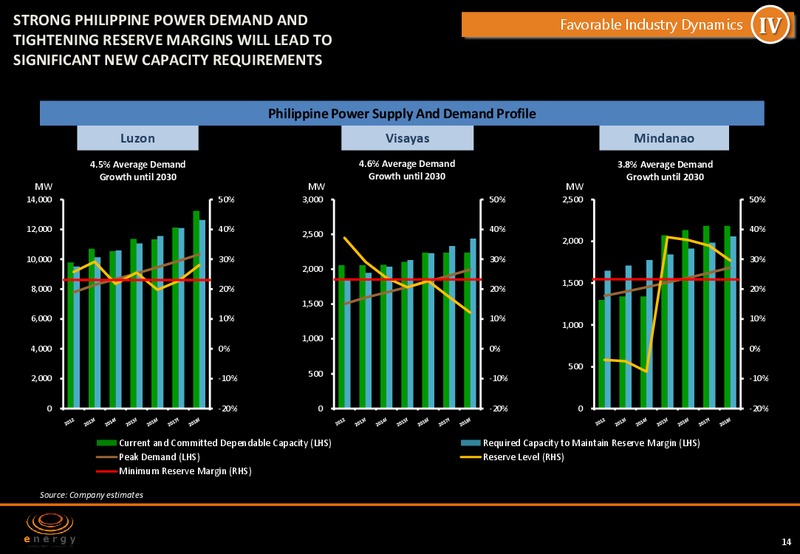Screen dimensions: 800x554
Task: Click the 6,000 axis value on Luzon chart
Action: coord(41,319)
